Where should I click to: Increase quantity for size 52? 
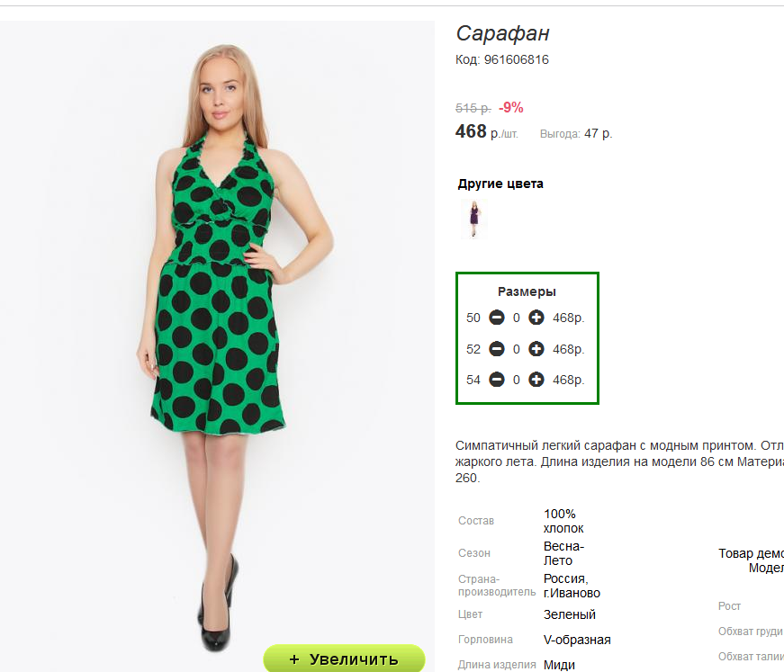pos(536,349)
